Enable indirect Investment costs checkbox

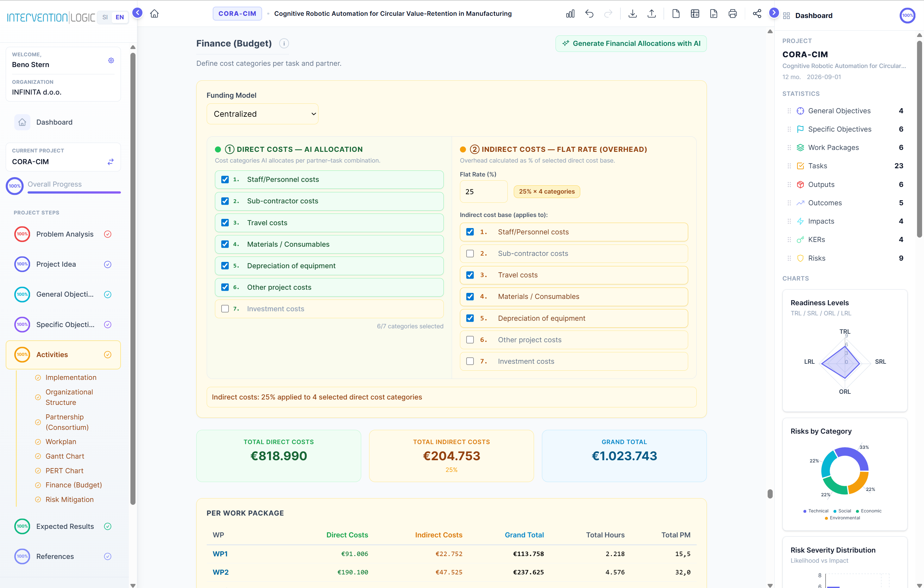(470, 361)
